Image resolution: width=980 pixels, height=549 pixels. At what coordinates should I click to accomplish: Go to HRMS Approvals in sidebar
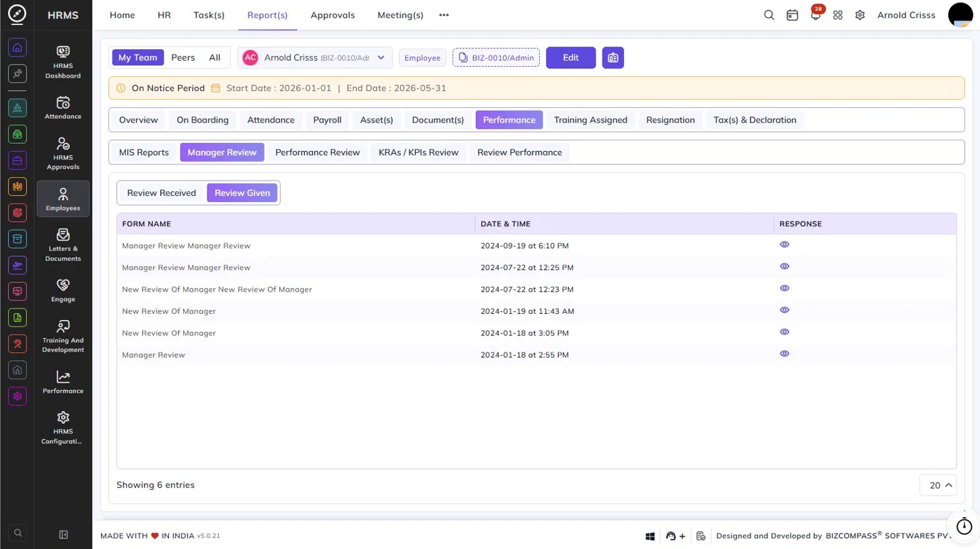(63, 153)
